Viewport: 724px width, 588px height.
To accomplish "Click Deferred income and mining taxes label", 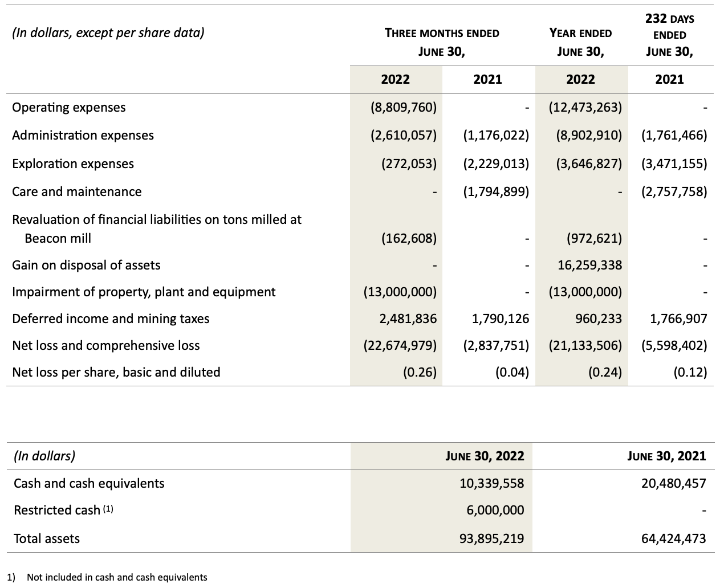I will click(x=111, y=318).
